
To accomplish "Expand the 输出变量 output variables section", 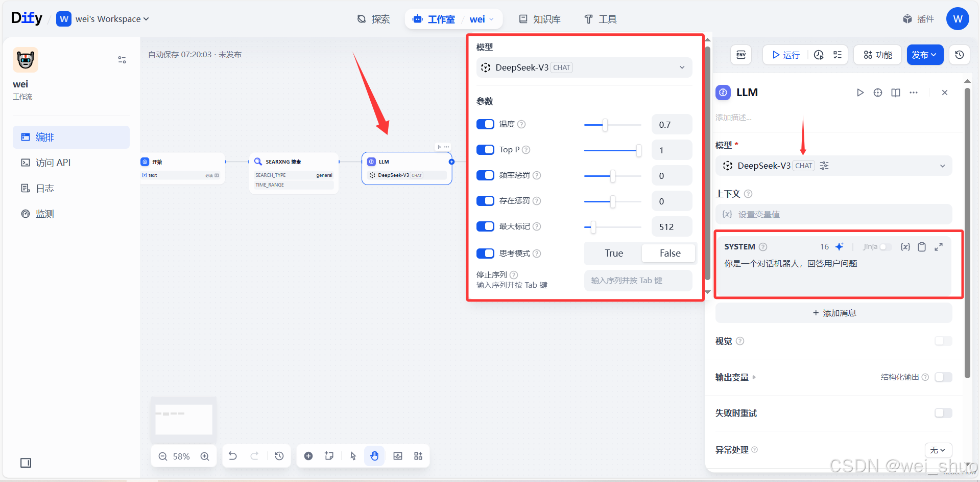I will click(x=735, y=377).
